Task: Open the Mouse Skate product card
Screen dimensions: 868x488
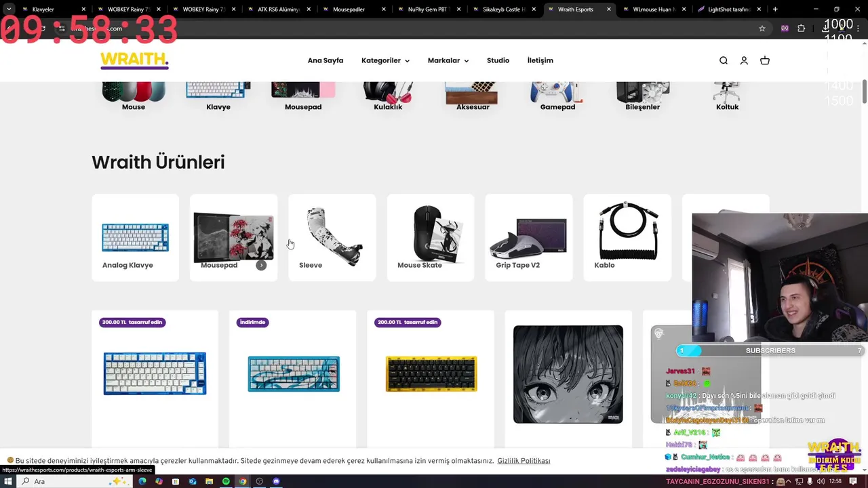Action: click(431, 237)
